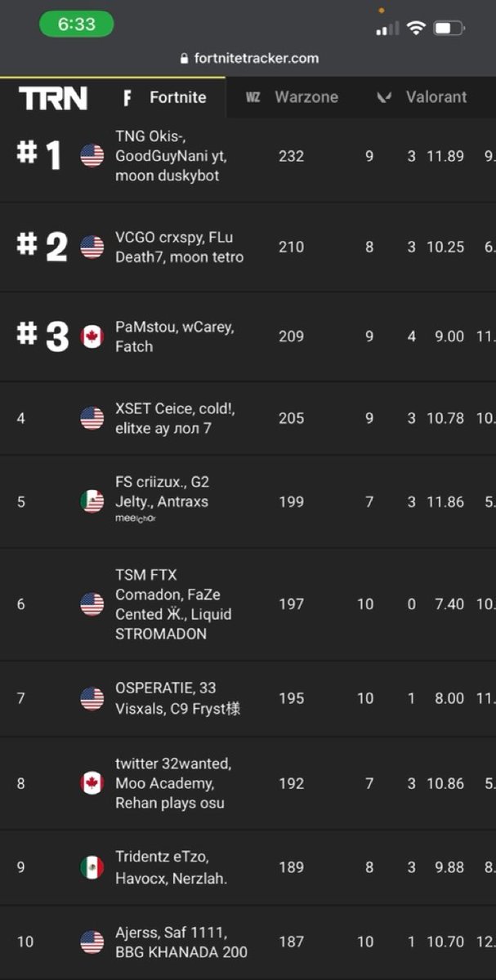
Task: Click the TRN logo
Action: [53, 98]
